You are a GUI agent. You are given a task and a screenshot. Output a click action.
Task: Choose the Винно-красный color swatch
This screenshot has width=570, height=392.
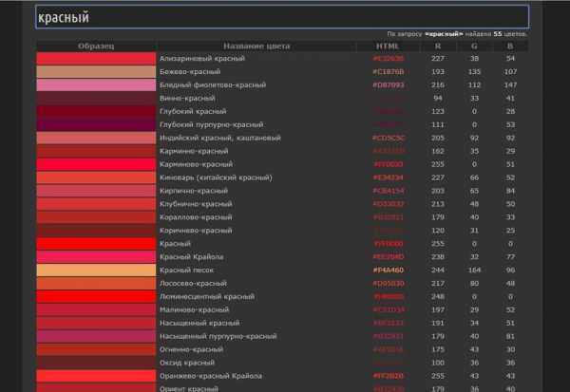pos(96,99)
